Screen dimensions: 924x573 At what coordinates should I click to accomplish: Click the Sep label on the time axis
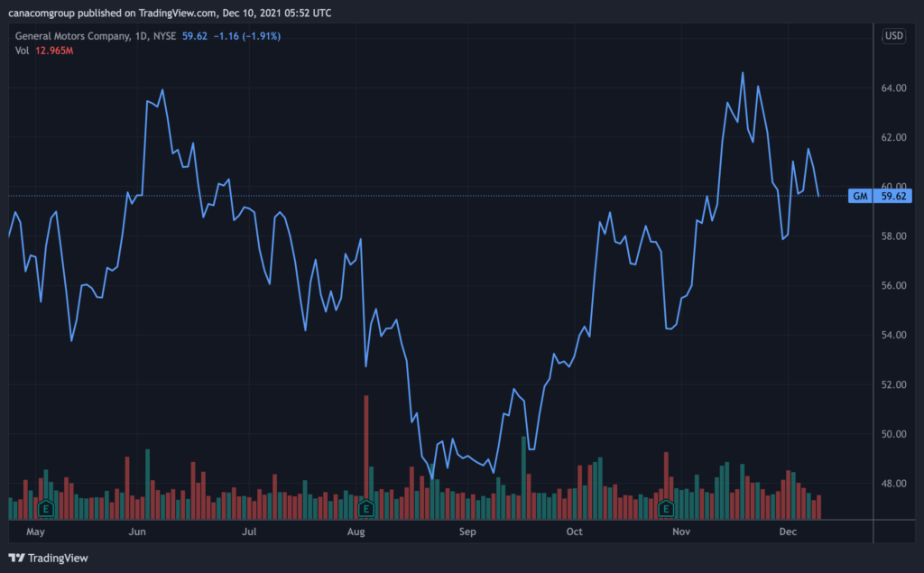click(467, 531)
